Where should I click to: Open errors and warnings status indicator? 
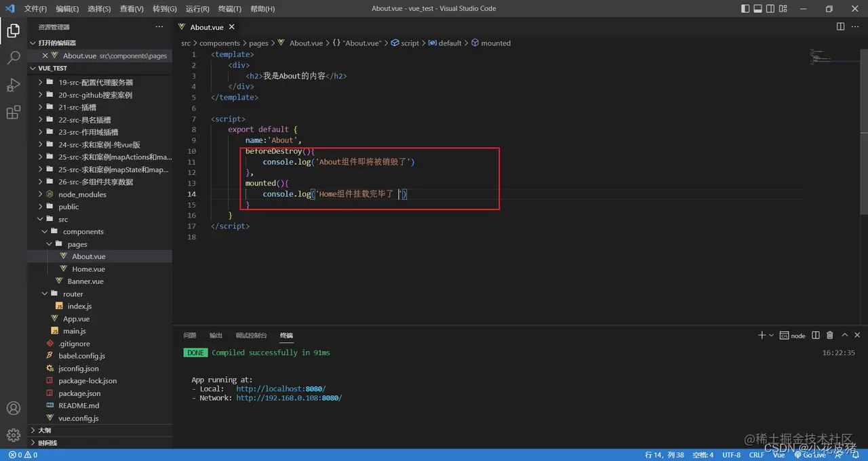click(x=23, y=455)
